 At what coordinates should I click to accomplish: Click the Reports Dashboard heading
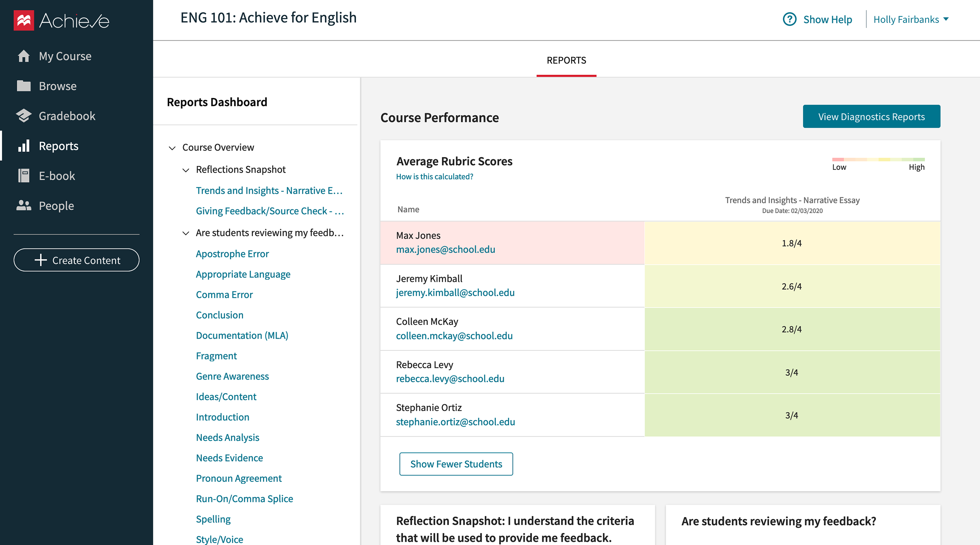[217, 102]
